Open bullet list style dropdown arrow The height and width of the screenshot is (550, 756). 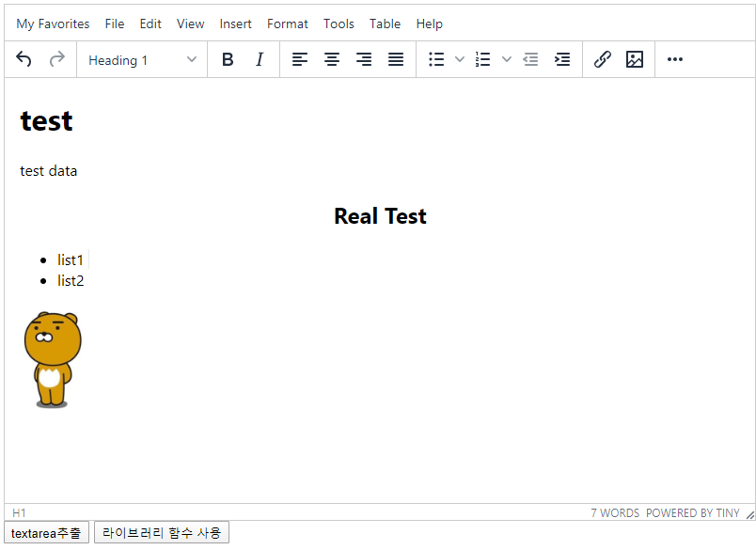(x=460, y=59)
